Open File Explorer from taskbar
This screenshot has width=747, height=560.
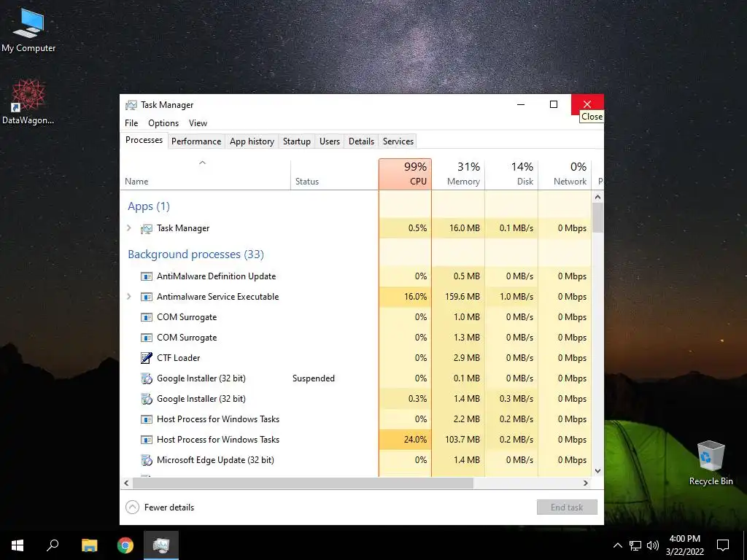pyautogui.click(x=89, y=545)
